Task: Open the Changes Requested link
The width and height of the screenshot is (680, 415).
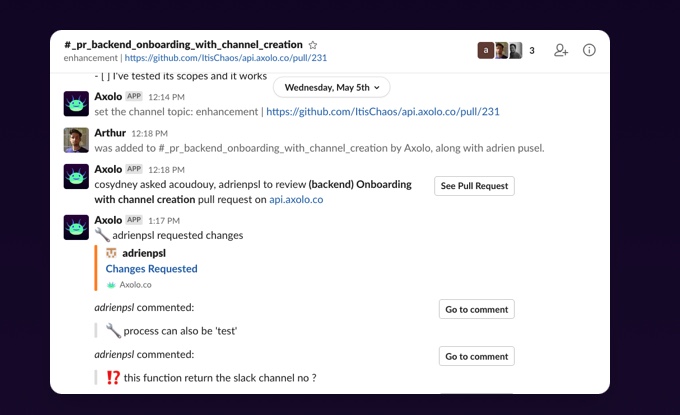Action: pos(151,269)
